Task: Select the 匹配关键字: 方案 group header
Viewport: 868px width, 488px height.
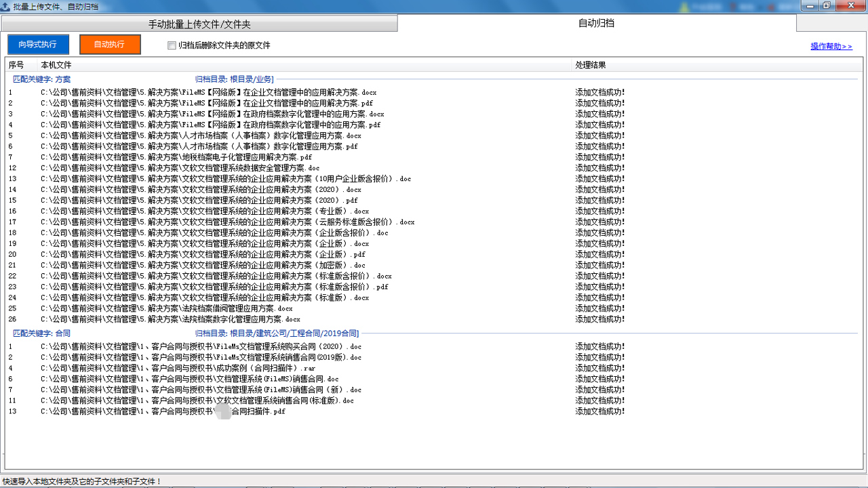Action: [x=42, y=79]
